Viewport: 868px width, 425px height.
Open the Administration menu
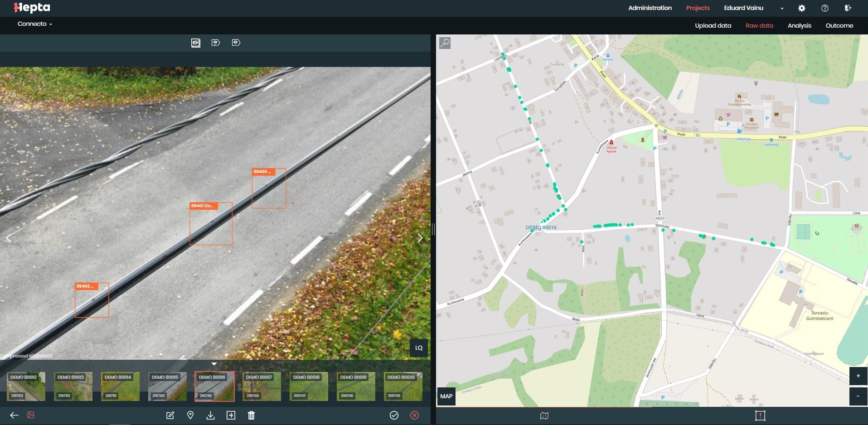650,8
